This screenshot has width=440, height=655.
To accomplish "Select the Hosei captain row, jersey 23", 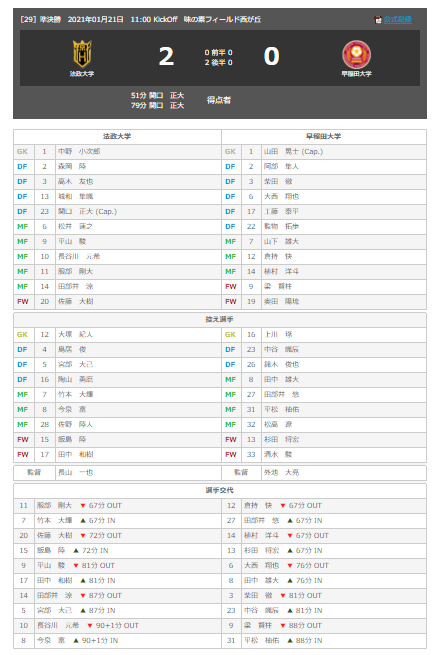I will pyautogui.click(x=117, y=211).
